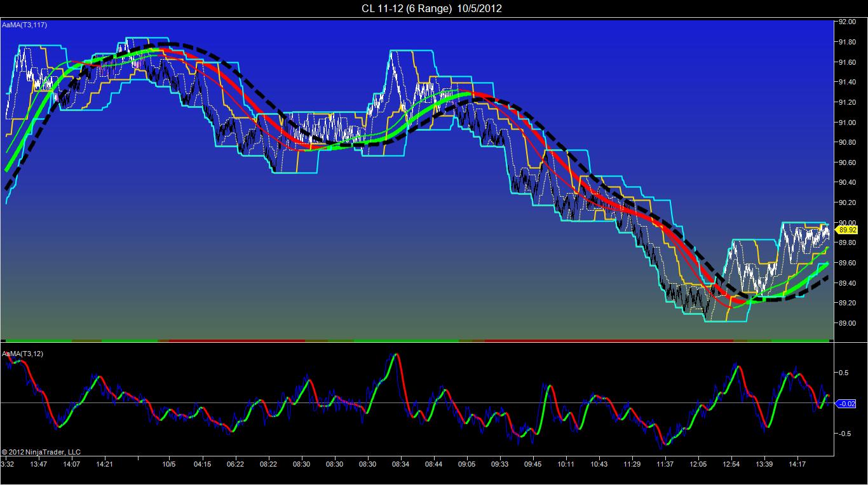Screen dimensions: 868x485
Task: Click the 91.20 price axis label
Action: (x=846, y=102)
